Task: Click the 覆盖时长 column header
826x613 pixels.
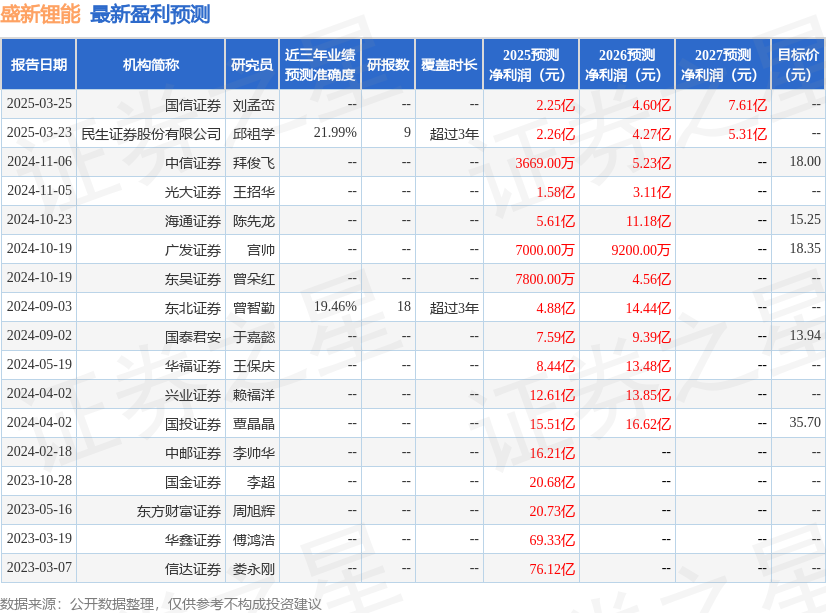Action: click(449, 64)
